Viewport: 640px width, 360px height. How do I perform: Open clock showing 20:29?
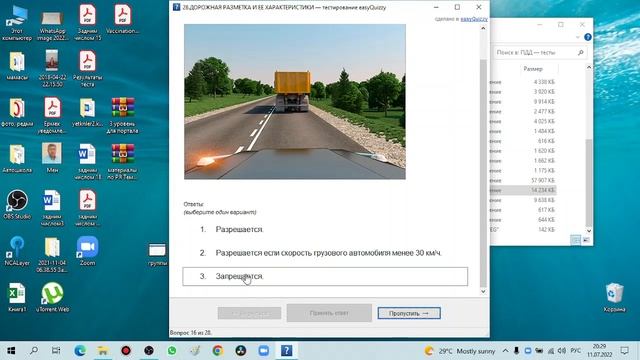pyautogui.click(x=600, y=351)
